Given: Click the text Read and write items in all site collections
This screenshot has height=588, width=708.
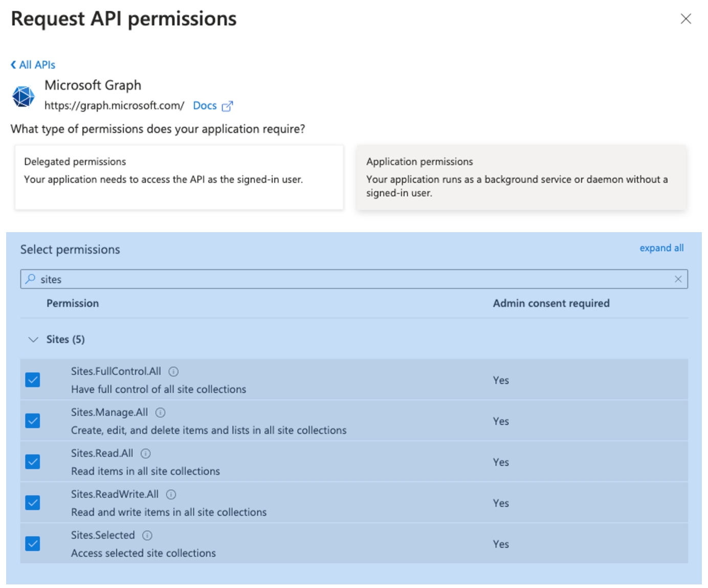Looking at the screenshot, I should pos(169,512).
